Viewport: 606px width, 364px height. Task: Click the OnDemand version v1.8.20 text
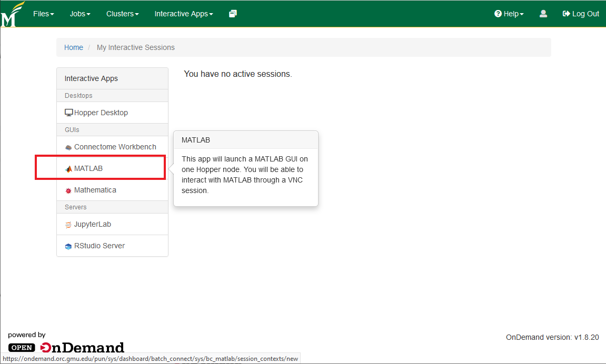coord(552,337)
